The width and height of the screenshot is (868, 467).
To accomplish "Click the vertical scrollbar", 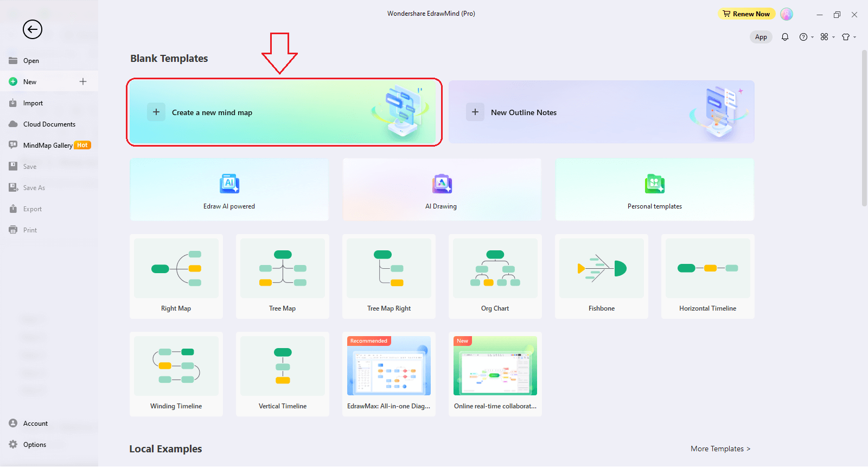I will pos(864,128).
